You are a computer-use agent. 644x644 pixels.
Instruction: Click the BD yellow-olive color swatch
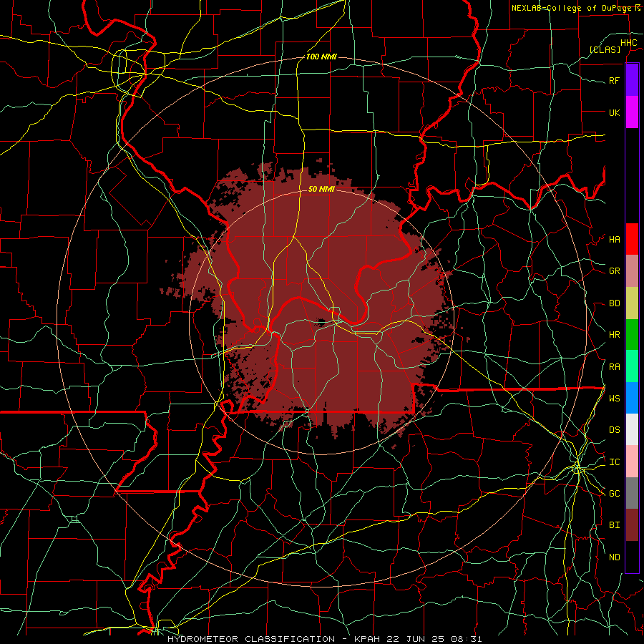click(x=632, y=303)
